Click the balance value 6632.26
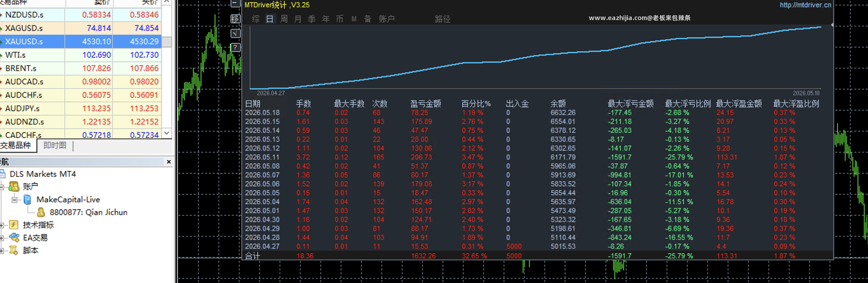The image size is (868, 283). pyautogui.click(x=563, y=113)
